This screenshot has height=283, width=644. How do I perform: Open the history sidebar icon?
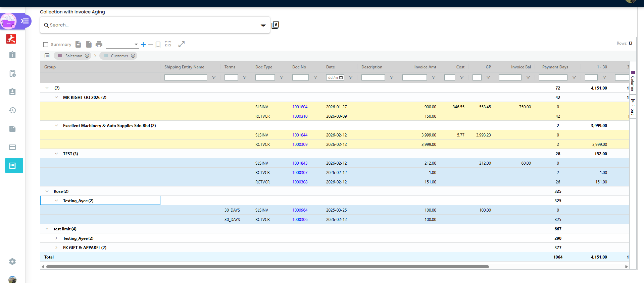click(x=12, y=110)
